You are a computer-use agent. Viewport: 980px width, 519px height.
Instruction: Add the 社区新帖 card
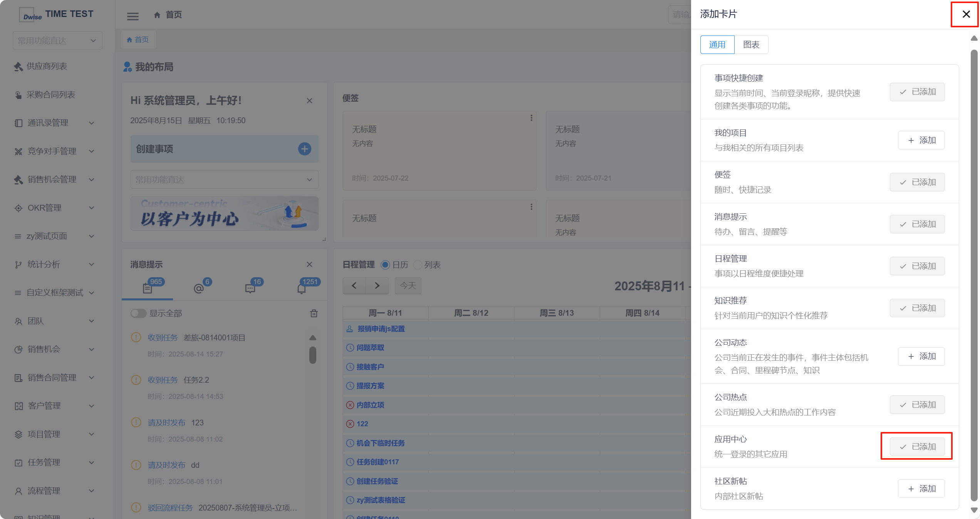coord(921,489)
